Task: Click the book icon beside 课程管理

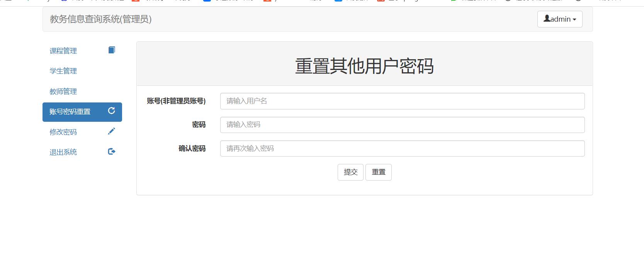Action: (x=112, y=50)
